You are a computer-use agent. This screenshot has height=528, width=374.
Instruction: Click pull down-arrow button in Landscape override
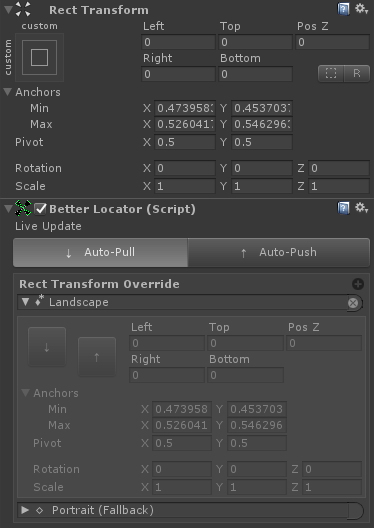pyautogui.click(x=47, y=347)
